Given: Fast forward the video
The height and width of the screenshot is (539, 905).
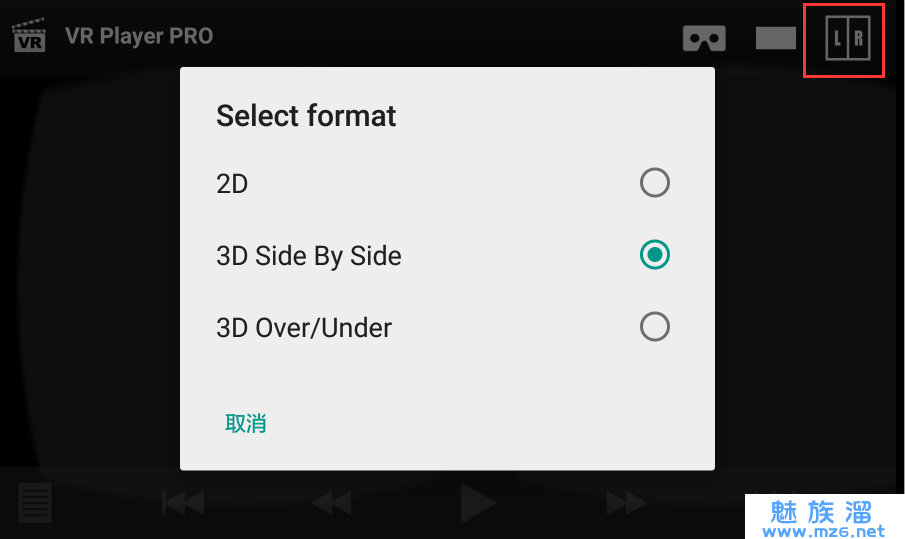Looking at the screenshot, I should (626, 503).
